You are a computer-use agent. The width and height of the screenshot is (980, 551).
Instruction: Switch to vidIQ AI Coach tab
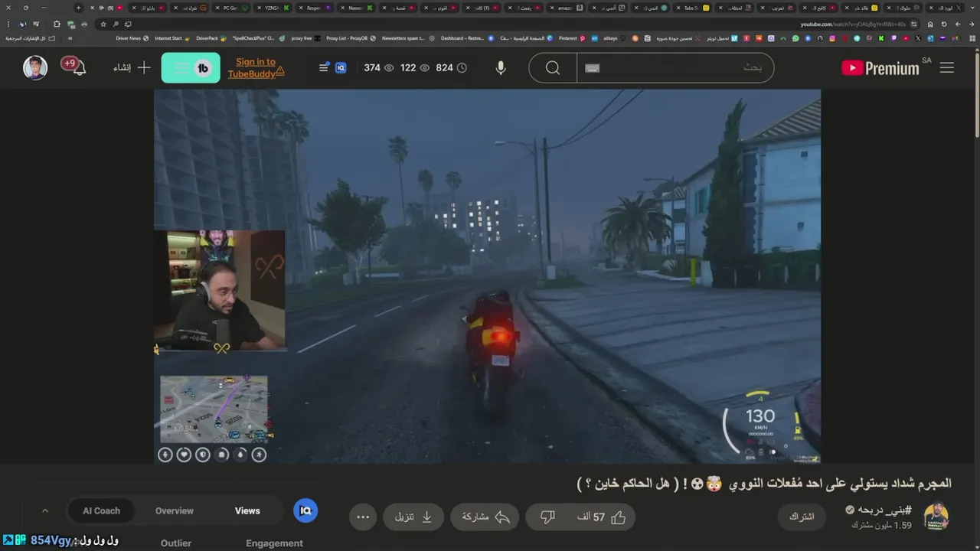(102, 510)
